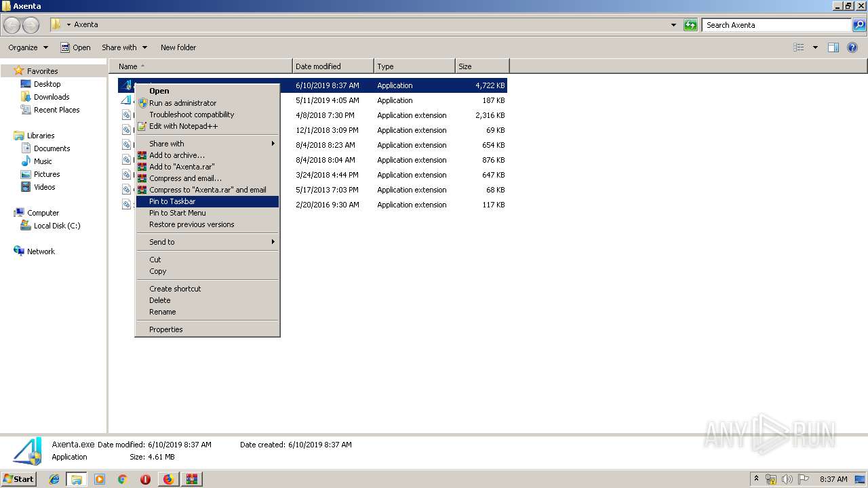Image resolution: width=868 pixels, height=488 pixels.
Task: Select Pin to Taskbar
Action: coord(208,201)
